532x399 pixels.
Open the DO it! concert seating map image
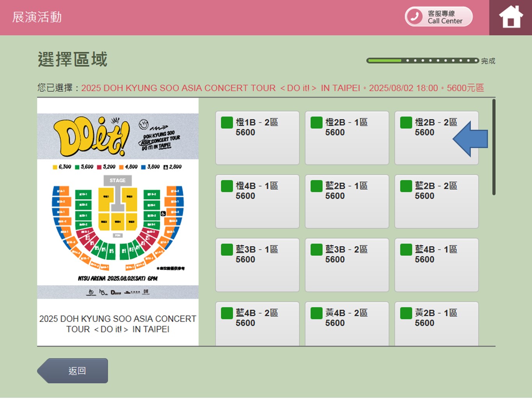[118, 206]
